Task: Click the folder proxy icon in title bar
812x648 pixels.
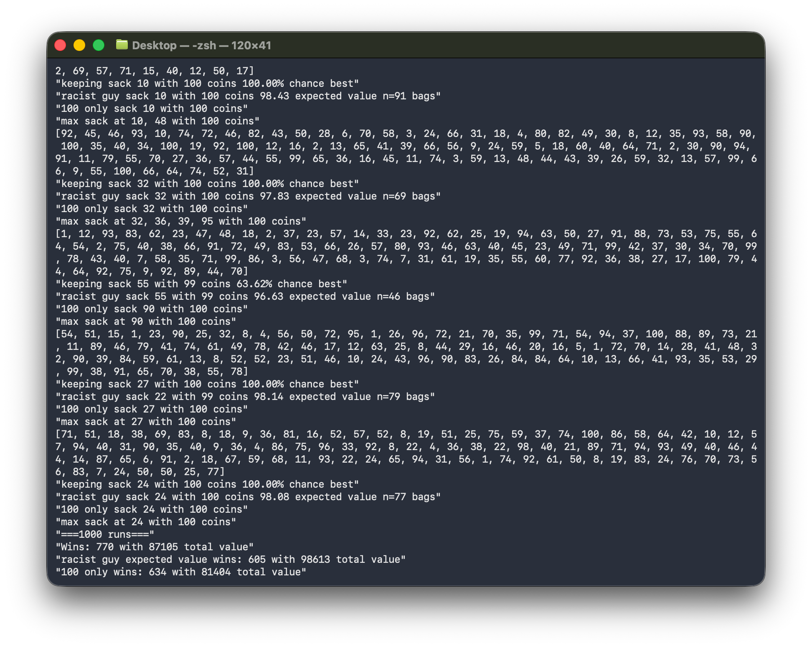Action: 122,45
